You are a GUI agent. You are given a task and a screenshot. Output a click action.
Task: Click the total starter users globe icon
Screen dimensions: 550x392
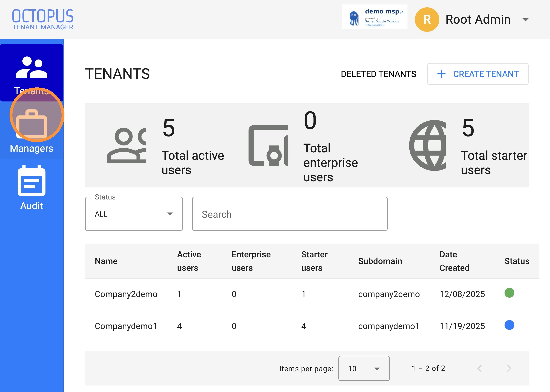point(427,145)
